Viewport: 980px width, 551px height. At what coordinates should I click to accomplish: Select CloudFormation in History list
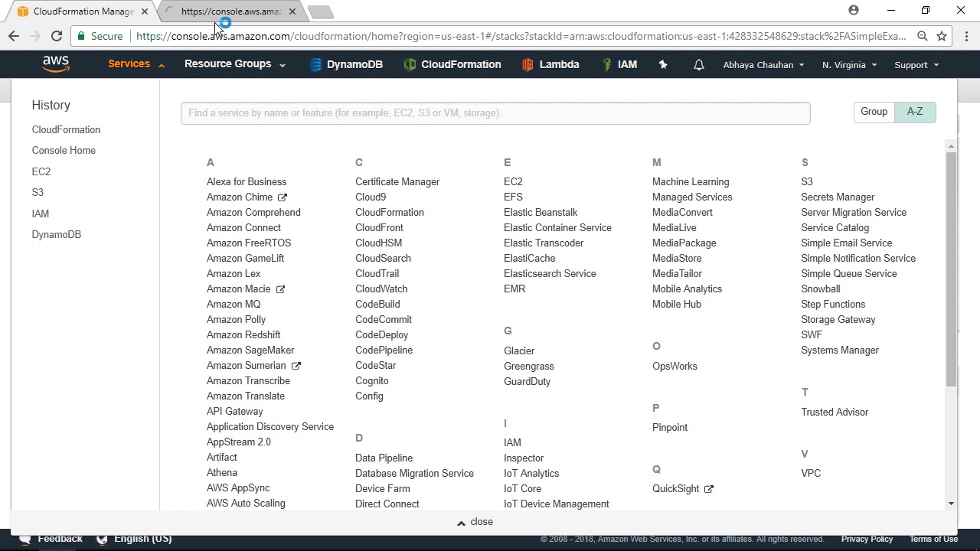66,130
